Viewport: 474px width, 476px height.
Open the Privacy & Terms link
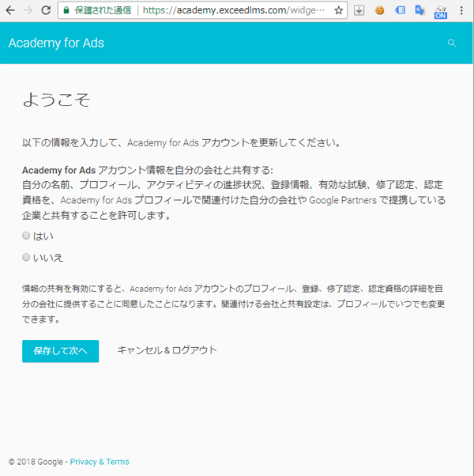click(x=100, y=462)
